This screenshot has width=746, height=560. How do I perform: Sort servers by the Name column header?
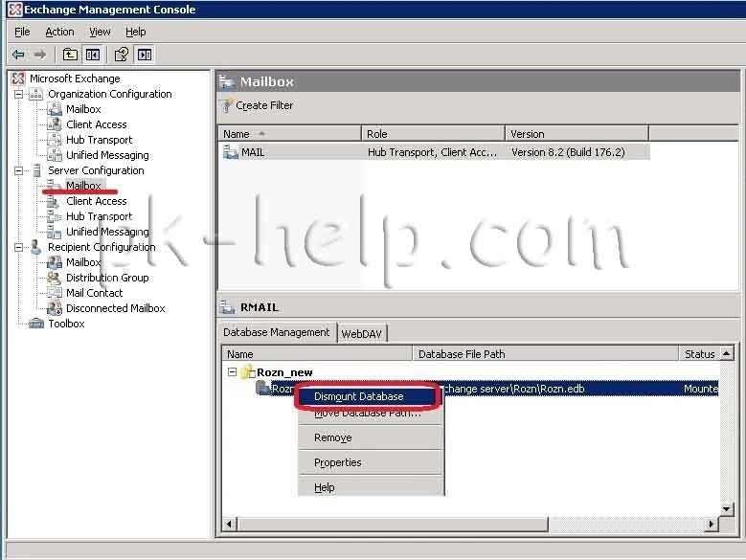[290, 134]
